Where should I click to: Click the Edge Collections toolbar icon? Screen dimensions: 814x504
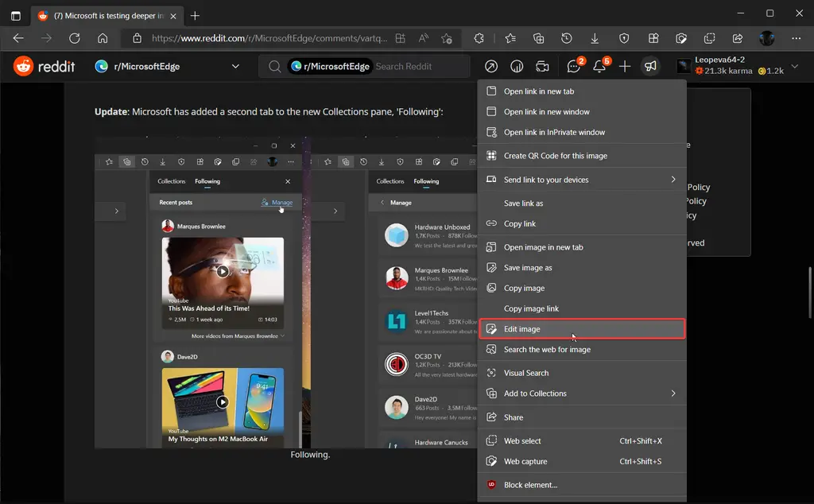pos(538,38)
